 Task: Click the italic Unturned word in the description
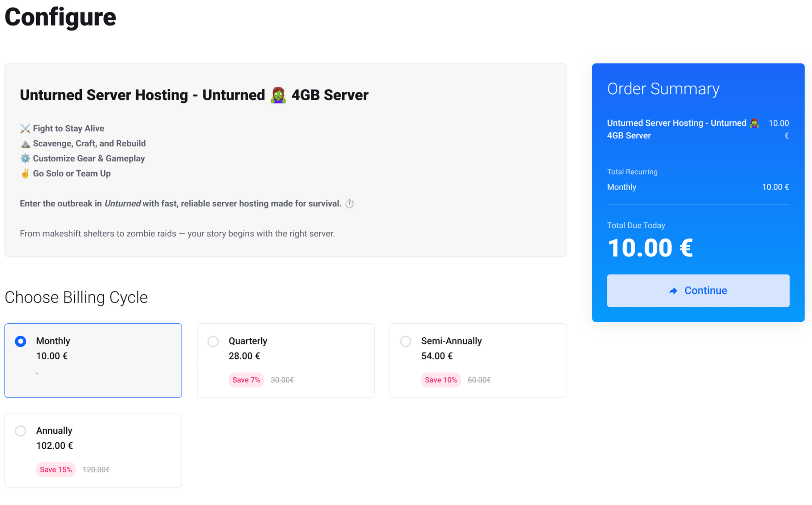click(x=123, y=204)
